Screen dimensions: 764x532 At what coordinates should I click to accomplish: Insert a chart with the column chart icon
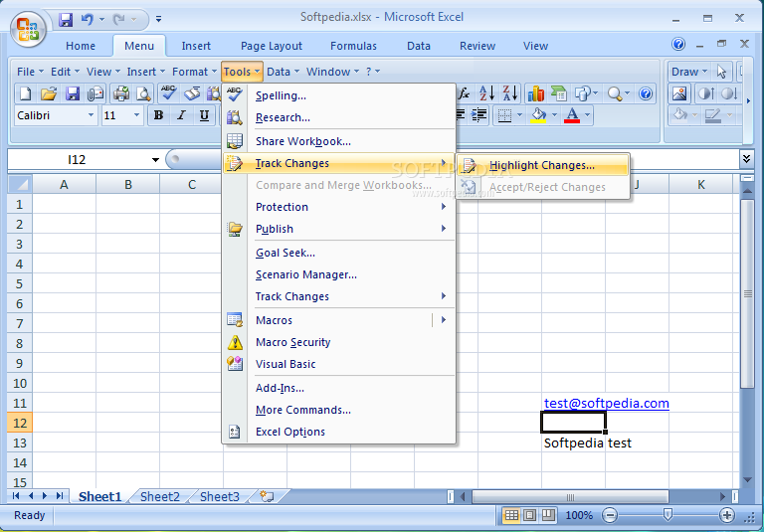click(535, 93)
